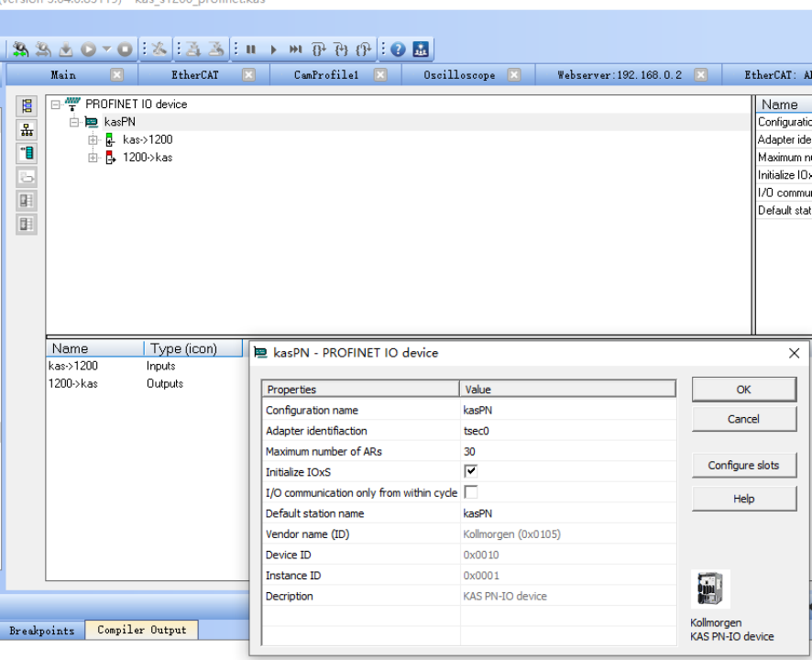Collapse the kasPN tree node
This screenshot has width=812, height=660.
point(74,122)
